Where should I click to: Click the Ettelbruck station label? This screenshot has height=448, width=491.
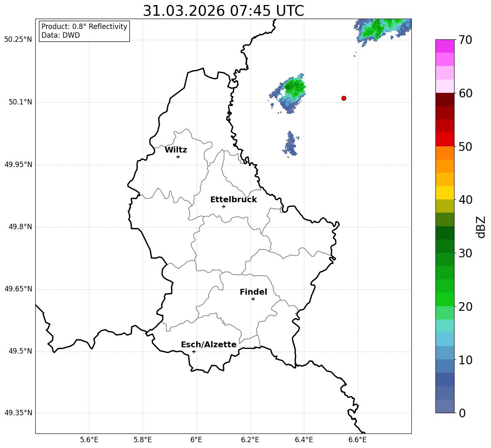233,200
